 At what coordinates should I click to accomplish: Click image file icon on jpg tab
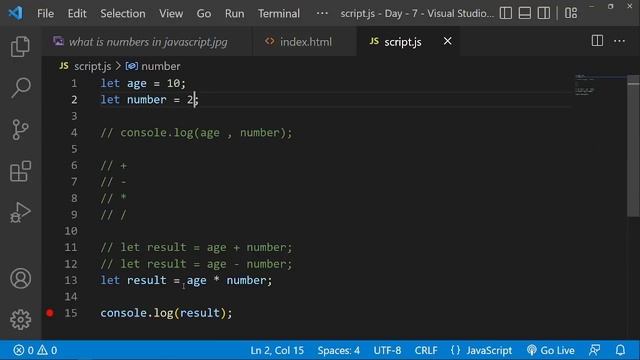coord(59,41)
